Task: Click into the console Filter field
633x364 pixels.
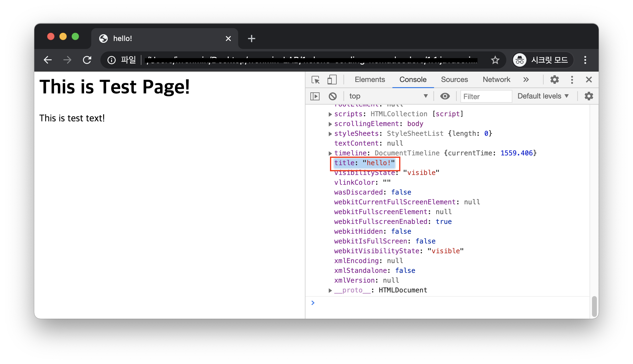Action: click(x=486, y=97)
